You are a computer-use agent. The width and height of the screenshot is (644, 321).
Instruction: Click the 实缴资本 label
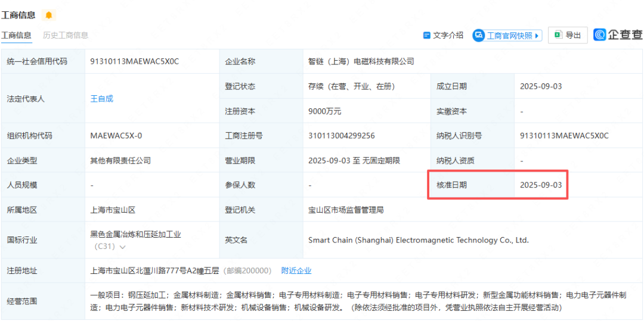pyautogui.click(x=451, y=111)
